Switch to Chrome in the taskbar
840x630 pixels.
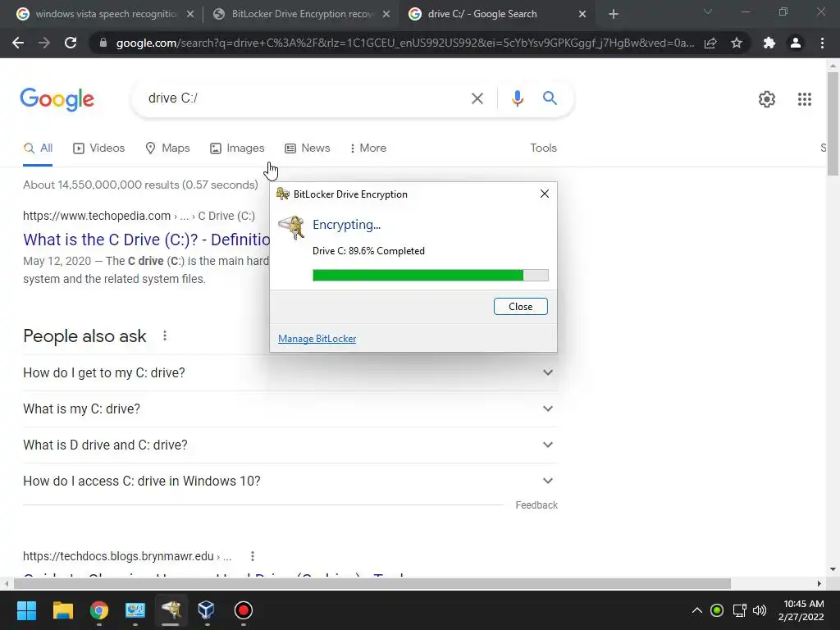coord(99,610)
